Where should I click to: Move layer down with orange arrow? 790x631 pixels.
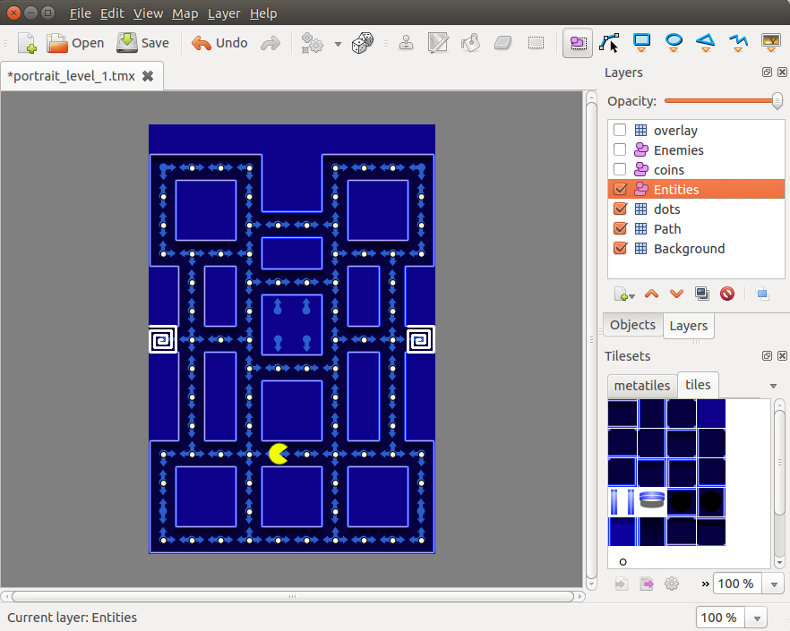677,294
